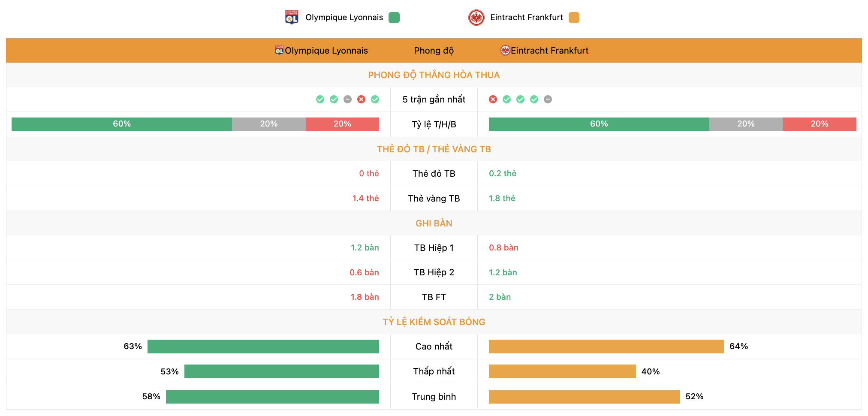This screenshot has height=416, width=868.
Task: Click Frankfurt's '0.2 thẻ' value
Action: point(503,173)
